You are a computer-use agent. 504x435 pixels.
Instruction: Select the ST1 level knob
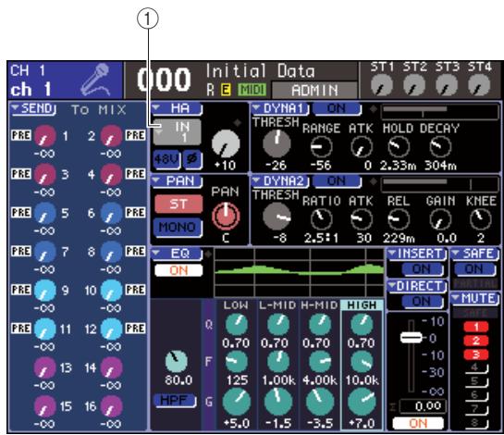point(382,85)
